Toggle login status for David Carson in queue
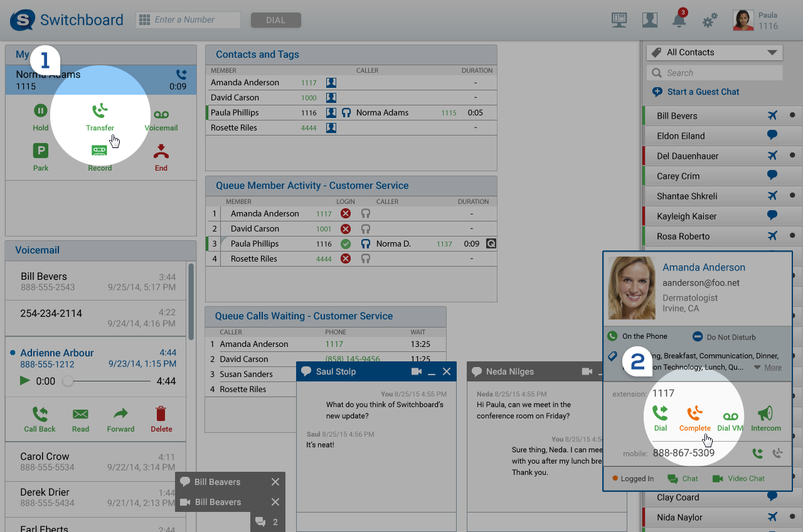Screen dimensions: 803x532 tap(345, 228)
